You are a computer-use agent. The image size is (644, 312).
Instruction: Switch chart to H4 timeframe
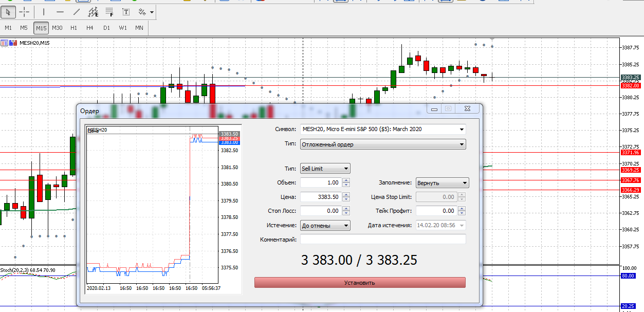90,28
